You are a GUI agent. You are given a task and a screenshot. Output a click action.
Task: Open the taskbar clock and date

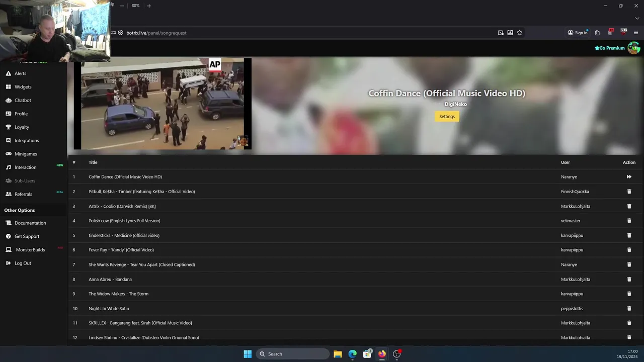[x=627, y=354]
